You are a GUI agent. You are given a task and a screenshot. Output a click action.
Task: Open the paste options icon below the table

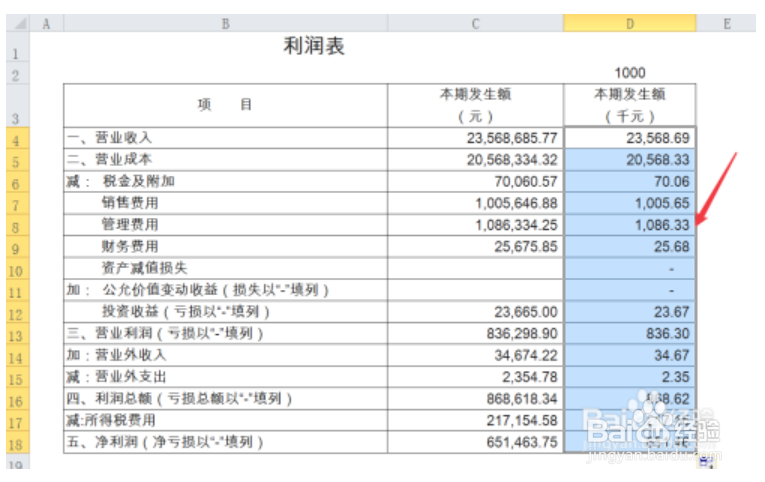706,462
